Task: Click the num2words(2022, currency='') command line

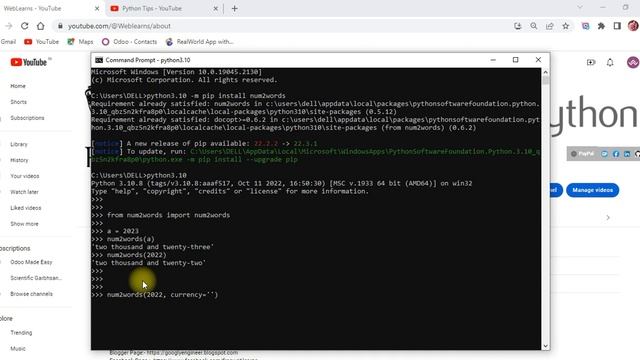Action: click(155, 295)
